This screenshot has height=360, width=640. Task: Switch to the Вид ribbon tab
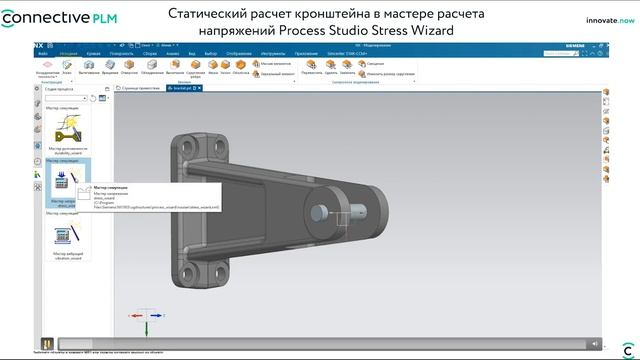[192, 53]
